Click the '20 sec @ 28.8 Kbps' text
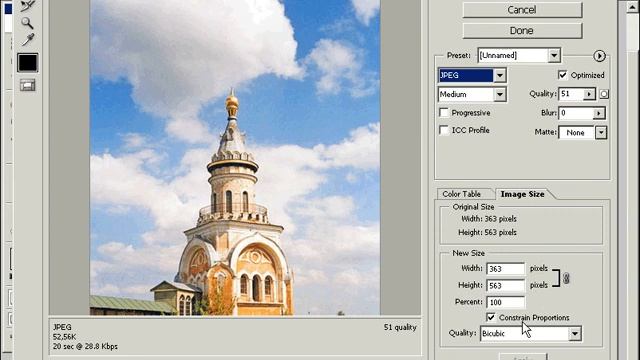640x360 pixels. pos(85,346)
